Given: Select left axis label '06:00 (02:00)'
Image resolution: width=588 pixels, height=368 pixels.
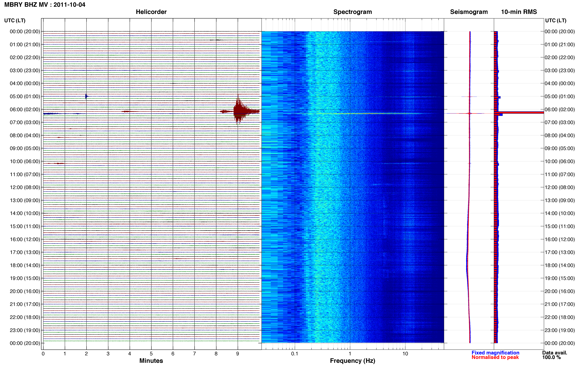Looking at the screenshot, I should pyautogui.click(x=25, y=110).
